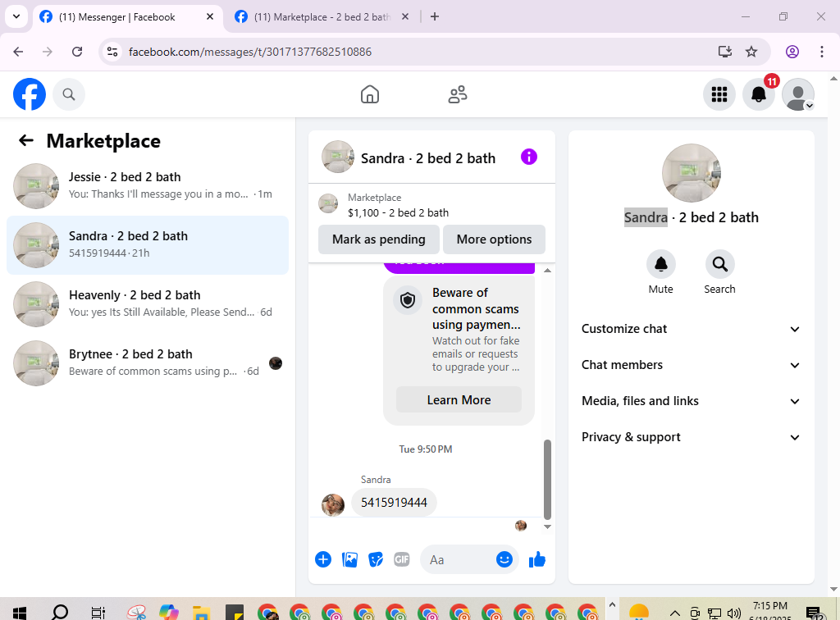Screen dimensions: 840x620
Task: Choose a sticker icon
Action: click(x=376, y=559)
